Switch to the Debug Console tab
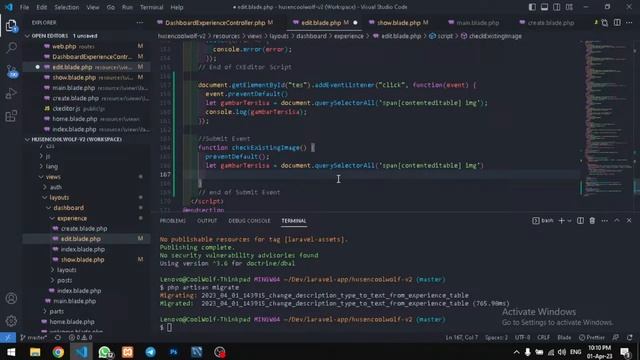640x360 pixels. point(249,221)
